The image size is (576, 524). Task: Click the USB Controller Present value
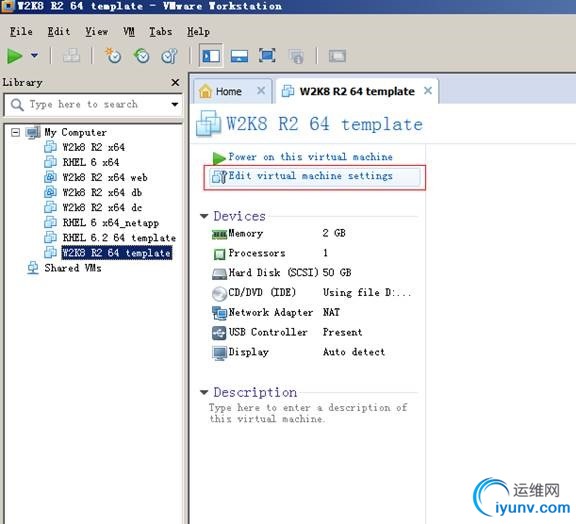click(x=342, y=332)
